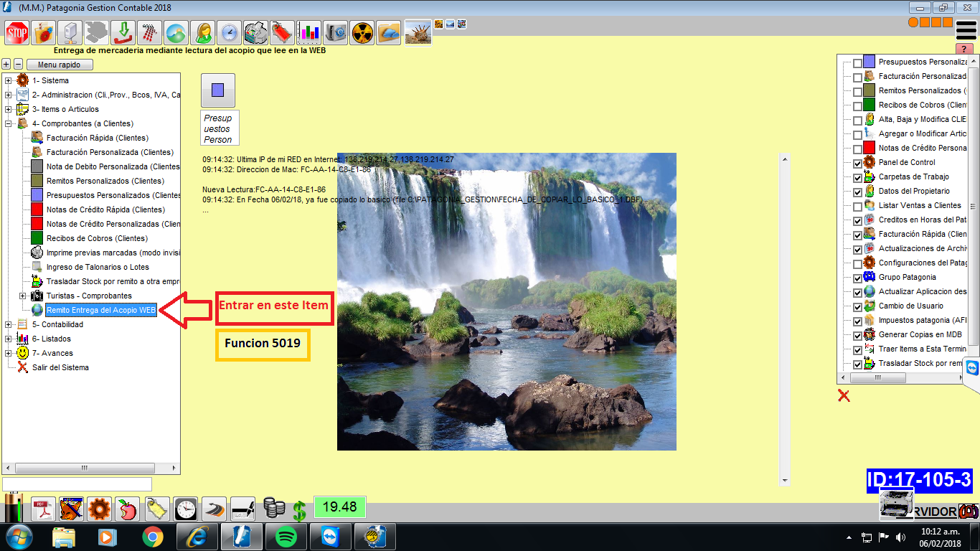
Task: Open the hamburger menu icon at top right
Action: coord(966,30)
